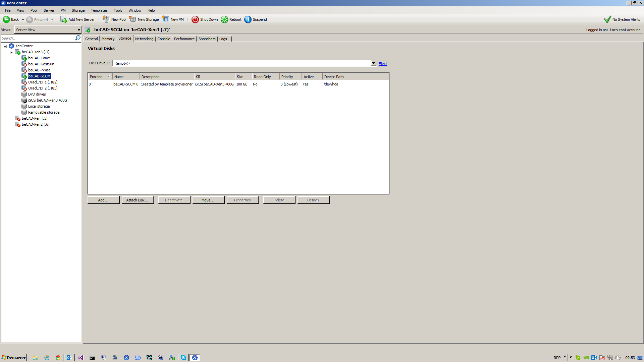Open the Back history dropdown arrow
Image resolution: width=644 pixels, height=362 pixels.
click(x=23, y=20)
